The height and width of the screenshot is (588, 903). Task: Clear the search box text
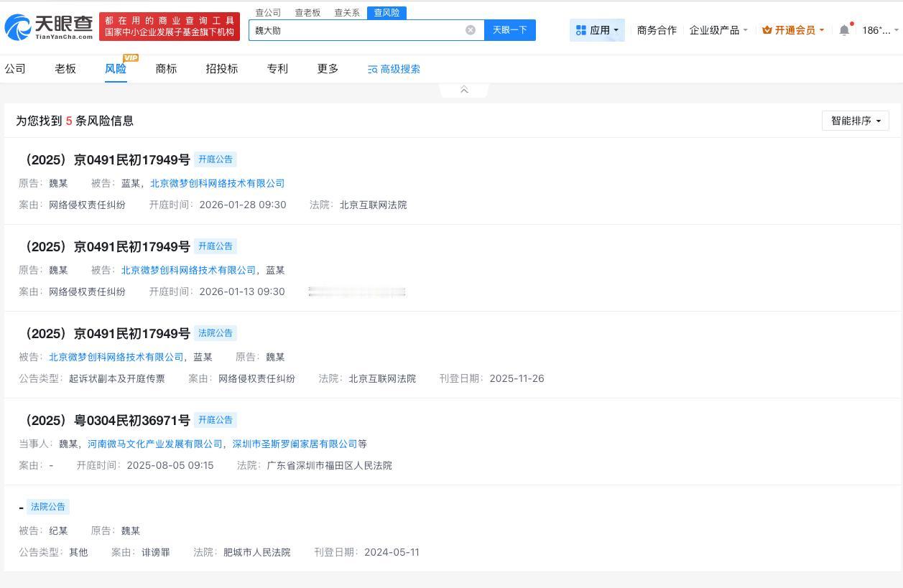point(471,30)
